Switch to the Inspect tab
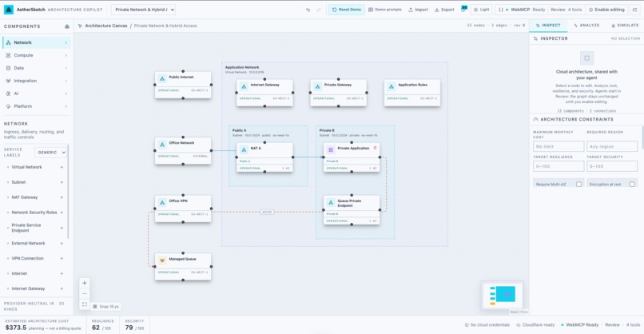This screenshot has width=644, height=334. (x=548, y=26)
